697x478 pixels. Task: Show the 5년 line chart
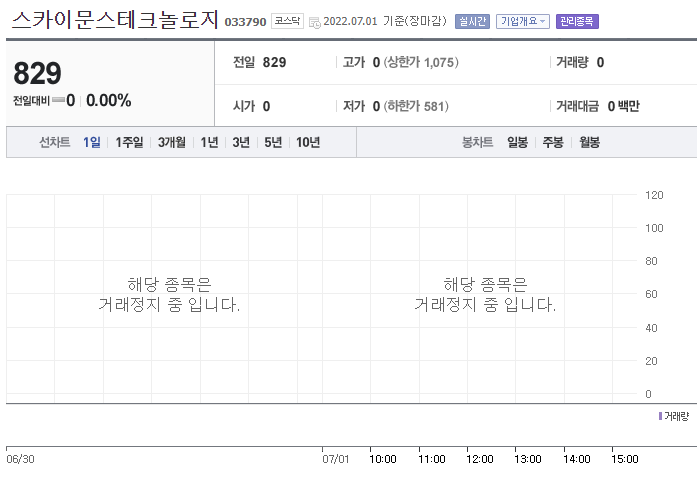point(273,142)
